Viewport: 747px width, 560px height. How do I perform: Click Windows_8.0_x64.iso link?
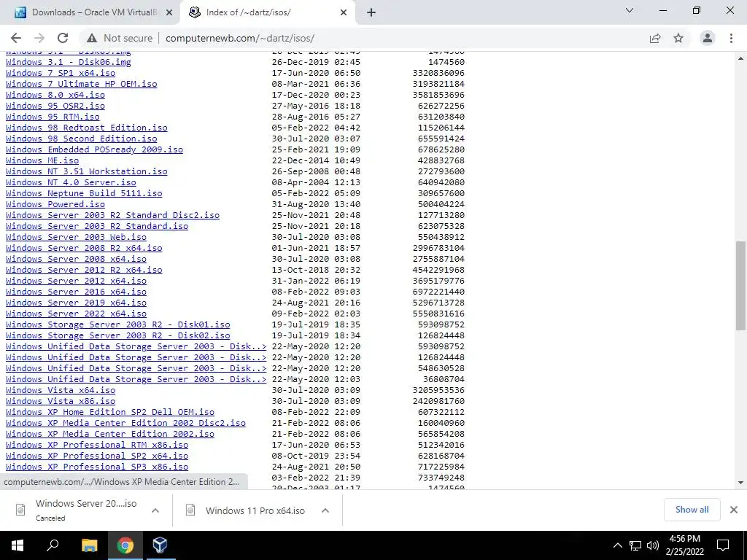tap(55, 95)
